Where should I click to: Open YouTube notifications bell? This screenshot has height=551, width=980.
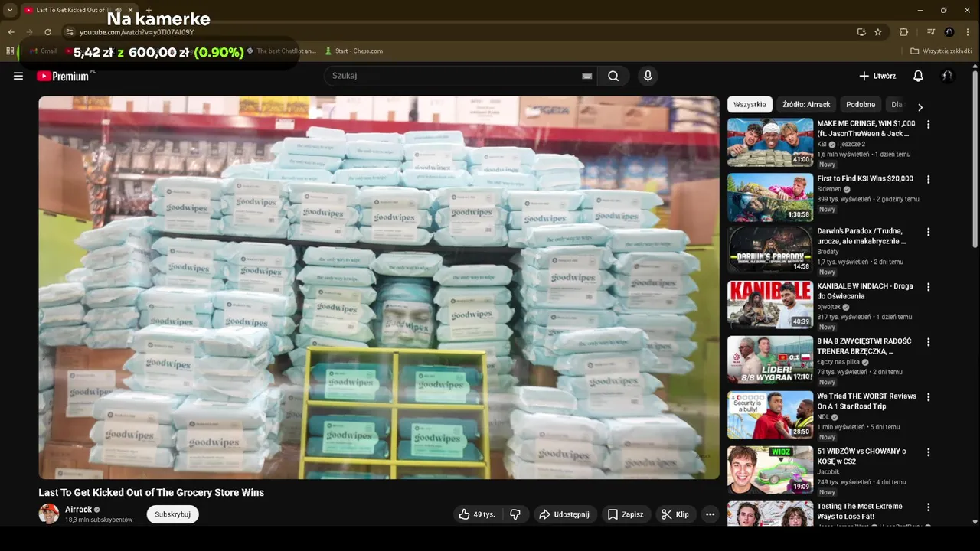coord(918,76)
